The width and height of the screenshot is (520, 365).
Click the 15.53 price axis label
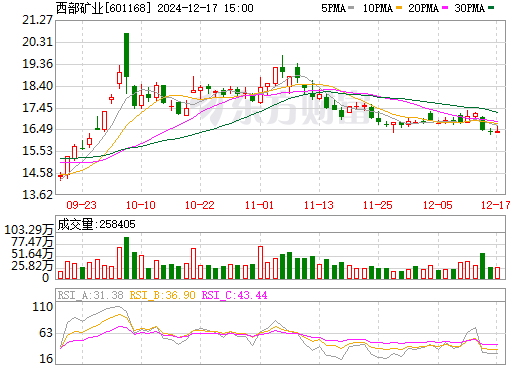[37, 151]
